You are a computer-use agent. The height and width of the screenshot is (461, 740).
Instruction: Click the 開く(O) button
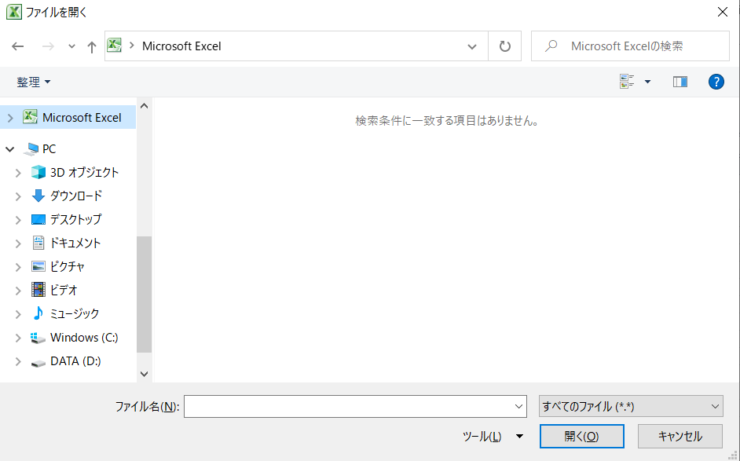(x=581, y=436)
